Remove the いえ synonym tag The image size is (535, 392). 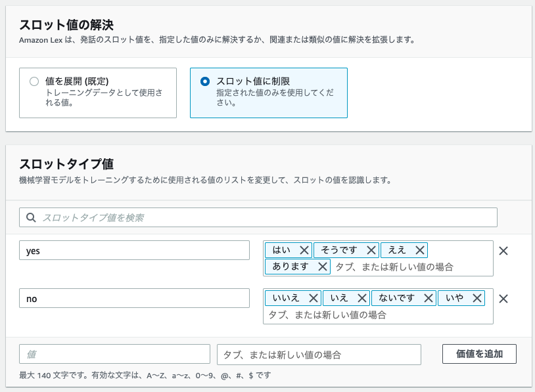click(362, 298)
